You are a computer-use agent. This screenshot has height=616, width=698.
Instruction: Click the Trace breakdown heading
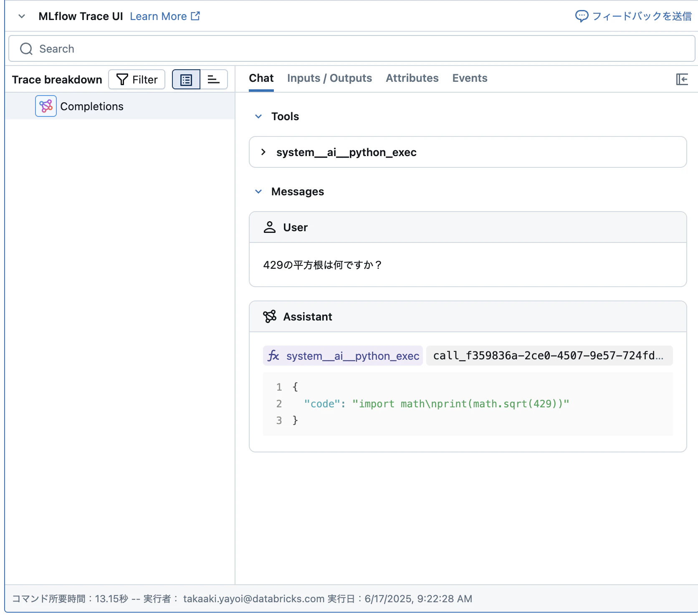pos(57,79)
